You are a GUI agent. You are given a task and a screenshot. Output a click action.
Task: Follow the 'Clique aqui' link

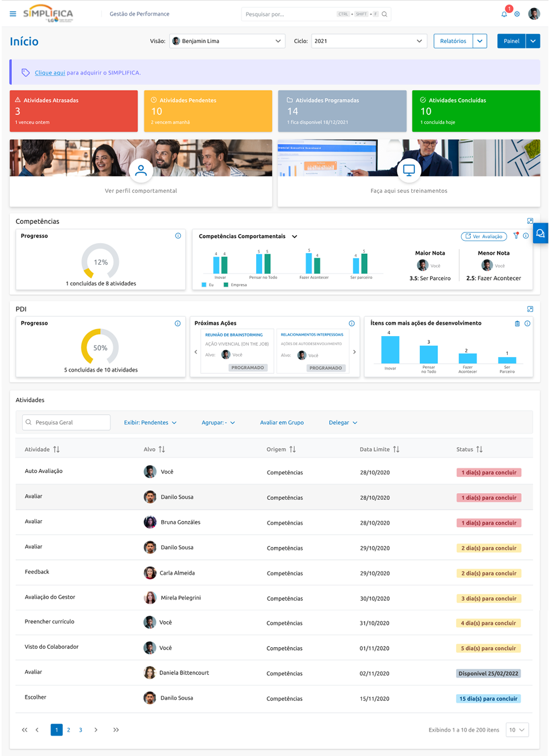(x=50, y=73)
